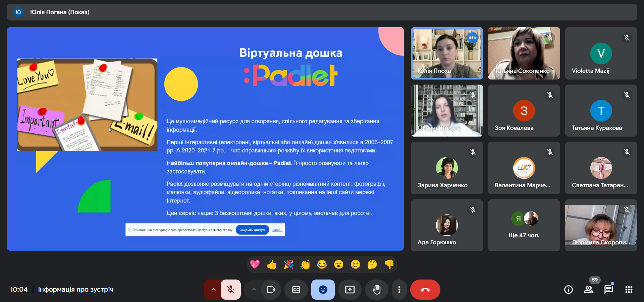Click muted mic icon on Зоя Ковалева tile
The height and width of the screenshot is (302, 644).
tap(550, 95)
